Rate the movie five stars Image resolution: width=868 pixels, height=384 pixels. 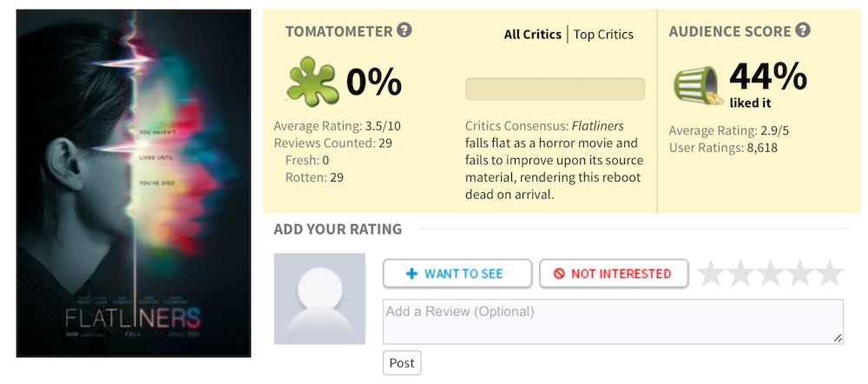pyautogui.click(x=830, y=274)
